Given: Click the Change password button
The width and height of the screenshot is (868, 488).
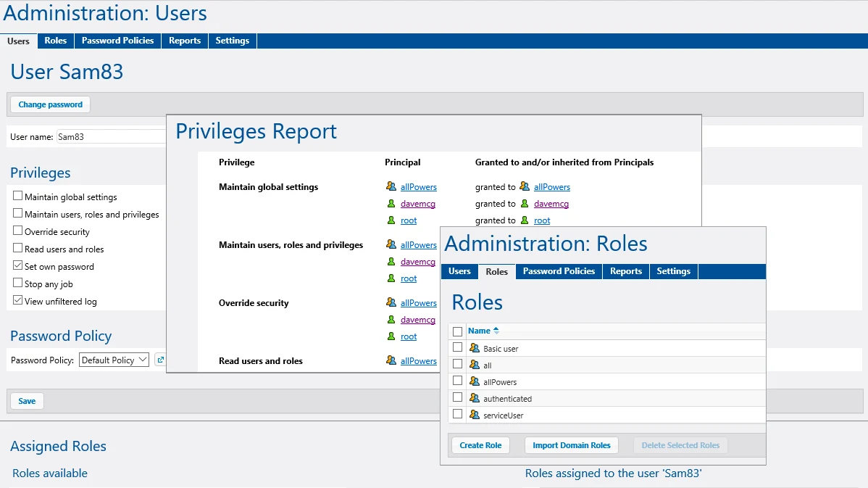Looking at the screenshot, I should point(51,104).
